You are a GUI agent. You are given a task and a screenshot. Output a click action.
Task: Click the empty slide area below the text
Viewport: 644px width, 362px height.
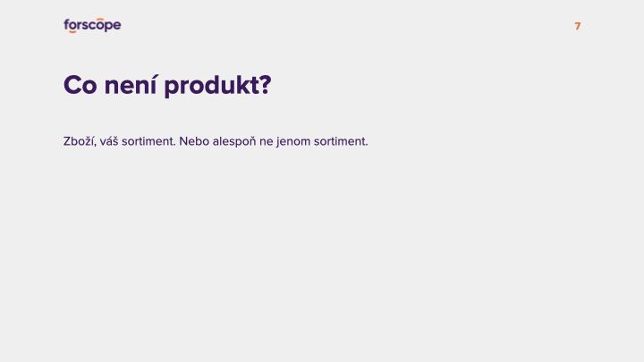pyautogui.click(x=322, y=255)
